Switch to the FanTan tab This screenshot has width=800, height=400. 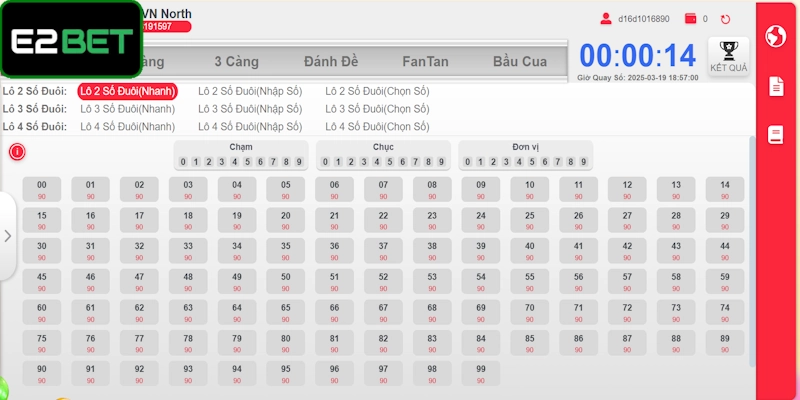[x=426, y=62]
